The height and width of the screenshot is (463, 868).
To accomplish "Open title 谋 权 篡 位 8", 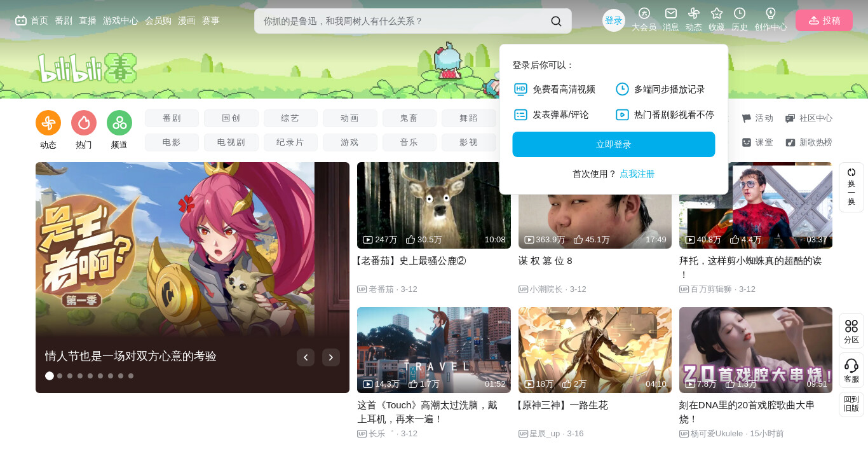I will (545, 261).
